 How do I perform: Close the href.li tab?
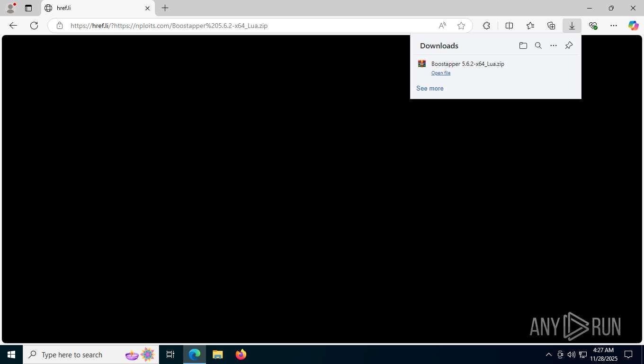pos(147,8)
